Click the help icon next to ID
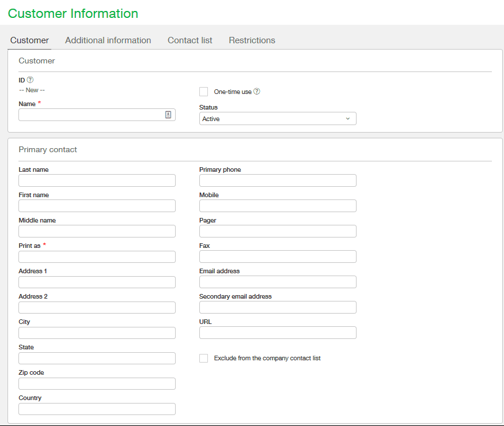 tap(29, 80)
